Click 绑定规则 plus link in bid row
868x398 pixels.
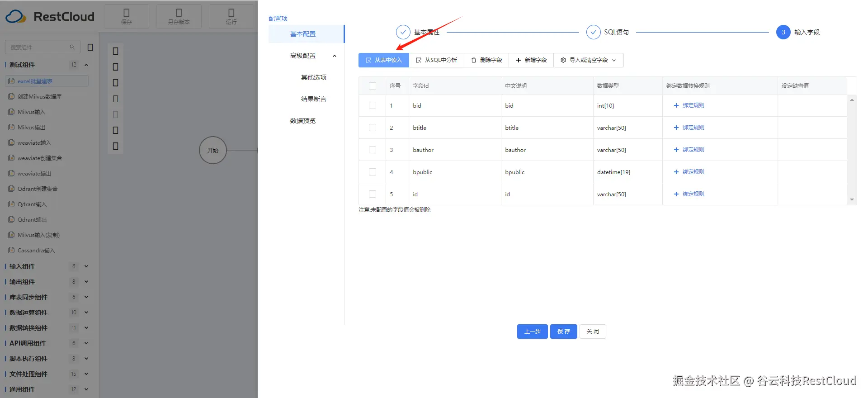coord(689,105)
